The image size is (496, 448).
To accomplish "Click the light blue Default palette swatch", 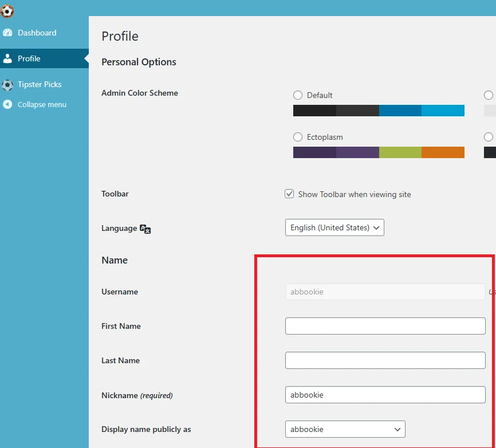I will [443, 111].
